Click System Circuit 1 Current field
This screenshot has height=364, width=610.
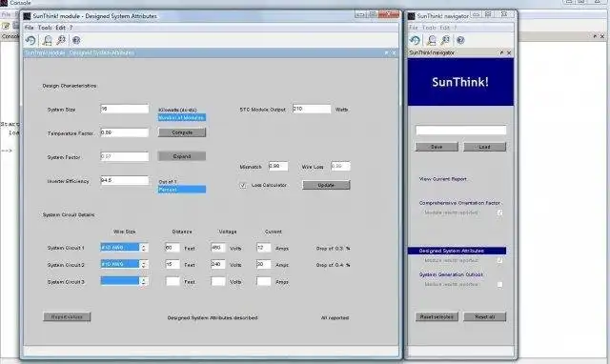coord(264,248)
